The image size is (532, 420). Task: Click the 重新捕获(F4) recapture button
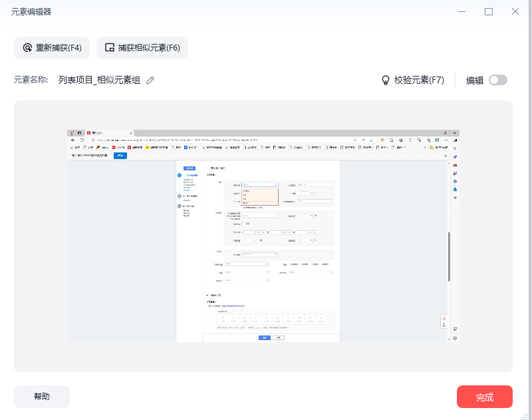(x=52, y=48)
